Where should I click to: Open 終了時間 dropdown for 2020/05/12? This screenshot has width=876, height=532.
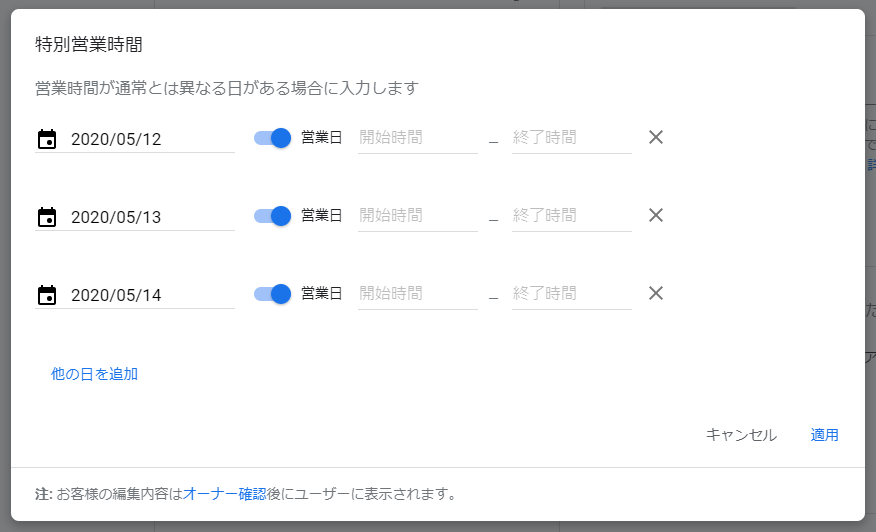(571, 138)
